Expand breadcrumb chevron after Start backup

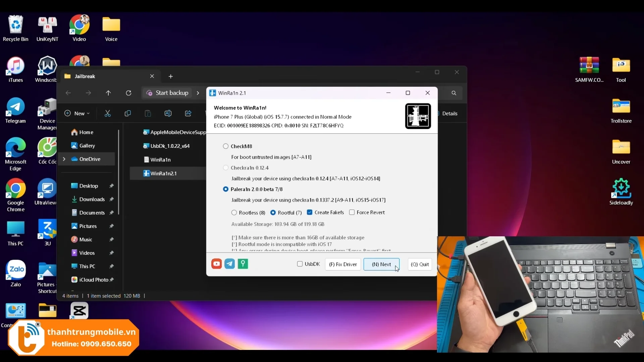(x=198, y=93)
